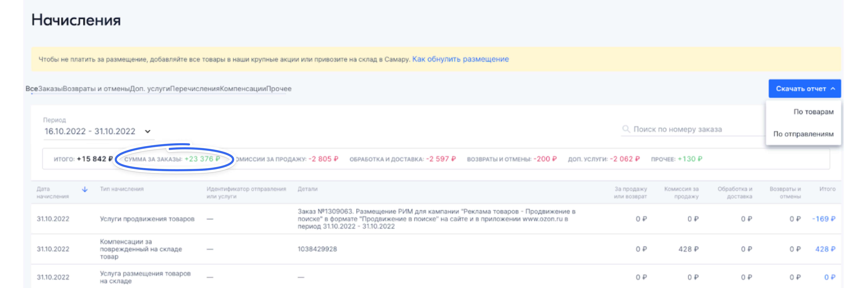Click the Итого: +15 842 ₽ summary
Viewport: 868px width, 288px height.
pos(83,159)
